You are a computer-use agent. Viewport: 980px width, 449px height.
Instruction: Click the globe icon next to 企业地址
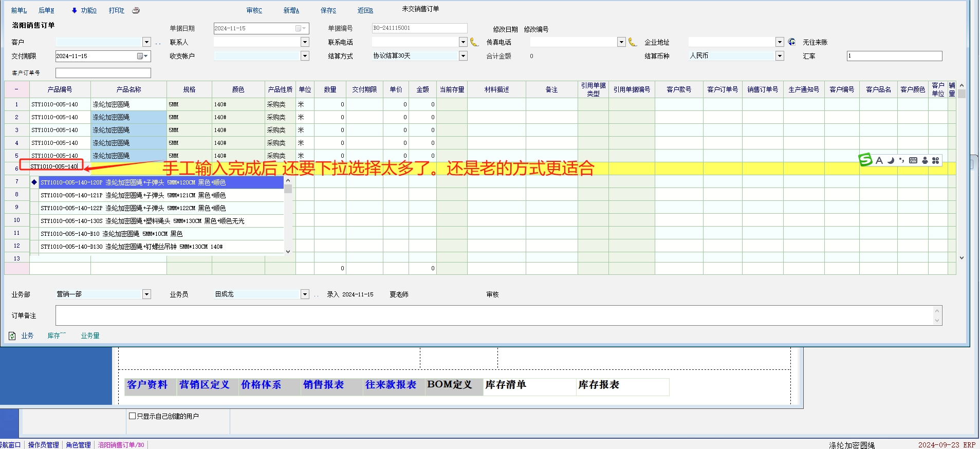pyautogui.click(x=792, y=42)
